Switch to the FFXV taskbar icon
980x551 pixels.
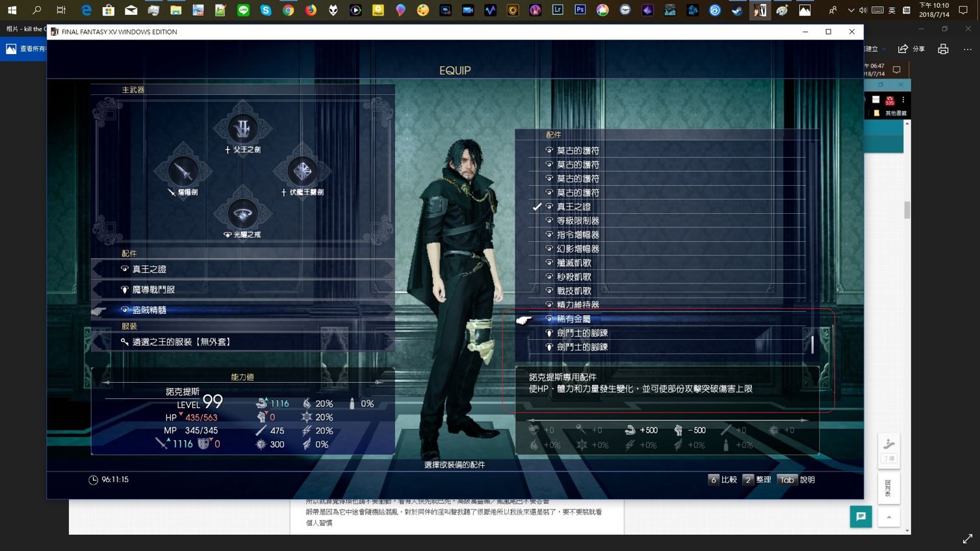pos(760,10)
